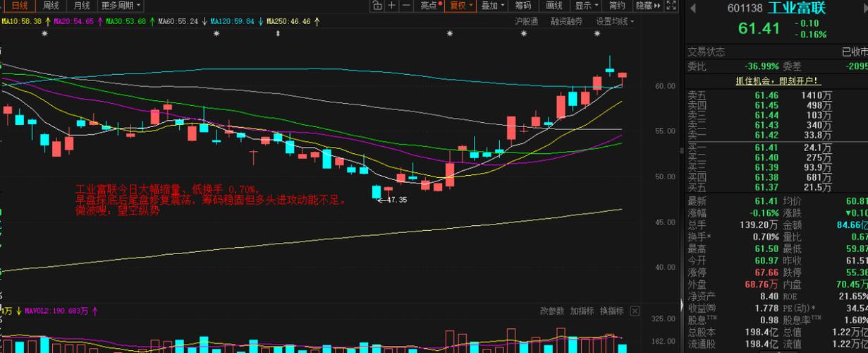Click the plus zoom-in icon
Screen dimensions: 868x353
click(x=393, y=6)
